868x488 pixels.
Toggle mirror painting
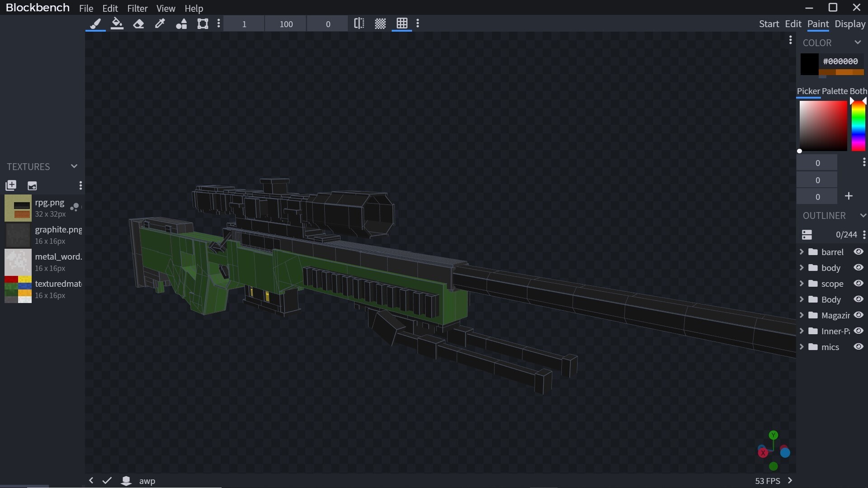coord(359,24)
